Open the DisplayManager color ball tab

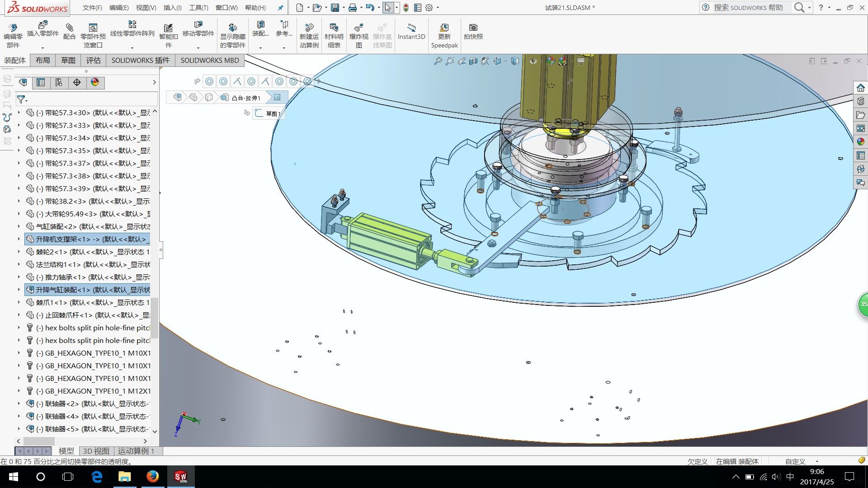pyautogui.click(x=95, y=82)
